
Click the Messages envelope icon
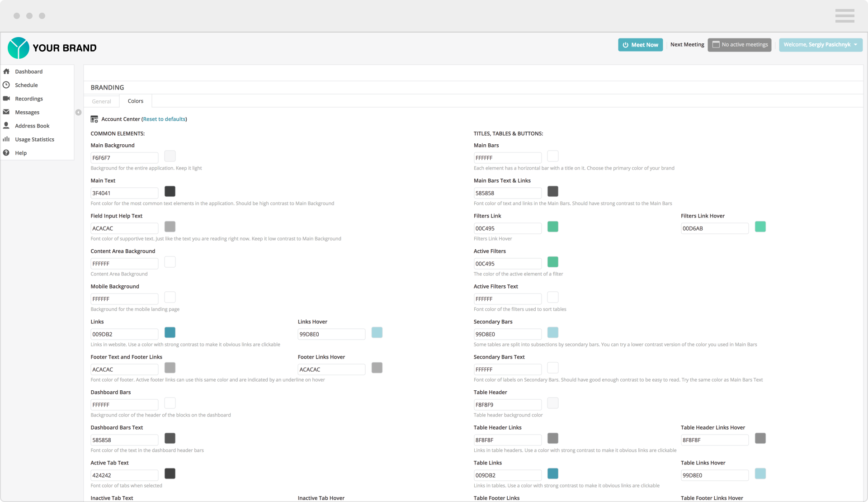[6, 112]
